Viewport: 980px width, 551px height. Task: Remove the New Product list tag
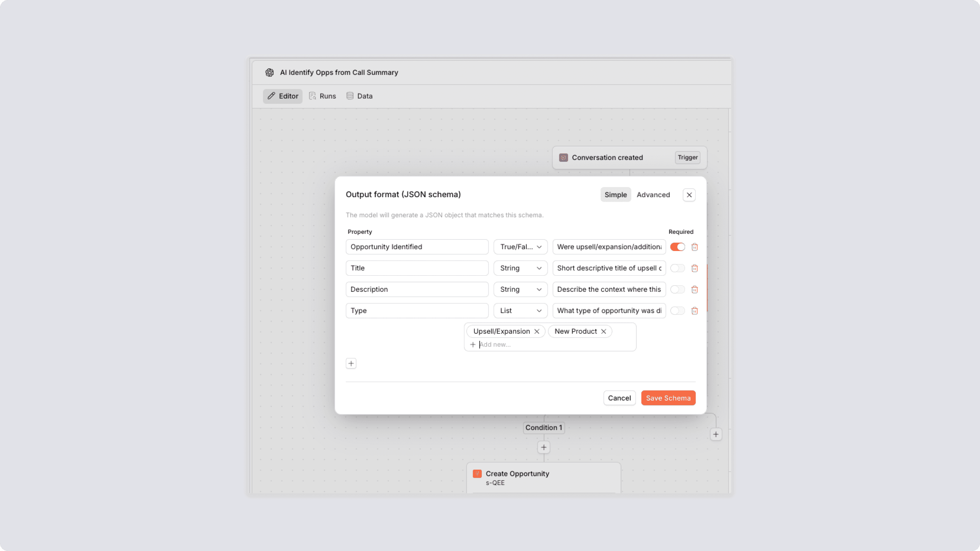click(603, 332)
